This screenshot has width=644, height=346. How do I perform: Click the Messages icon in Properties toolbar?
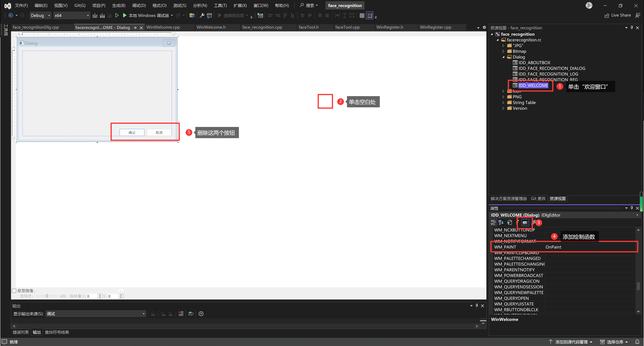[525, 222]
